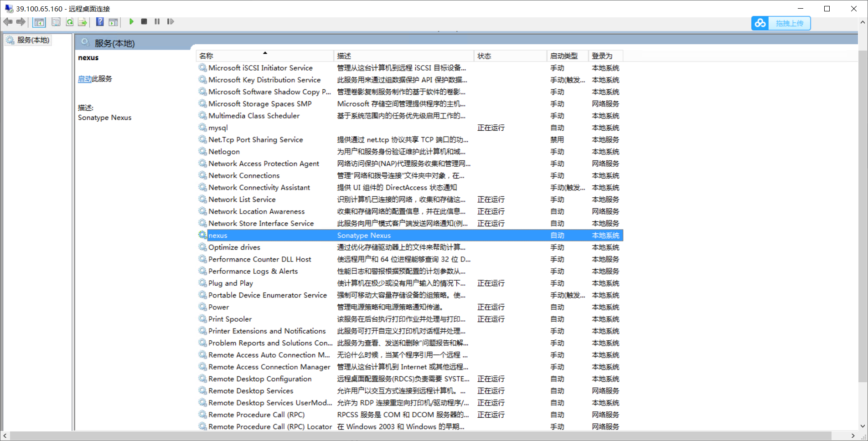Click the 正在运行 status of mysql

tap(491, 128)
